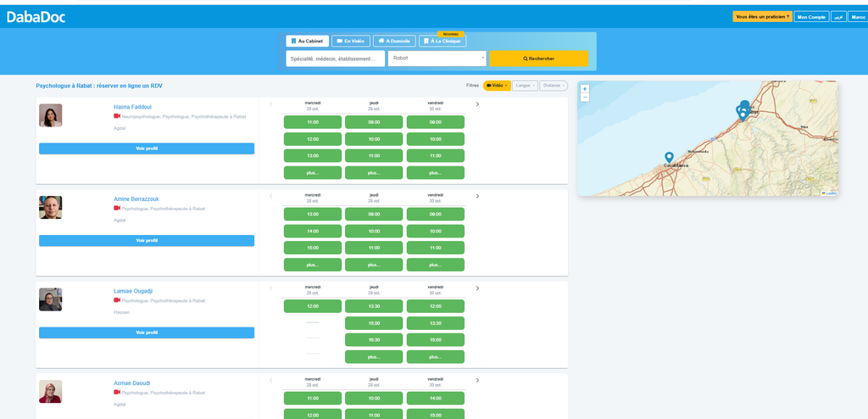Show previous dates for Lamiae Ougadji
868x419 pixels.
pos(270,288)
